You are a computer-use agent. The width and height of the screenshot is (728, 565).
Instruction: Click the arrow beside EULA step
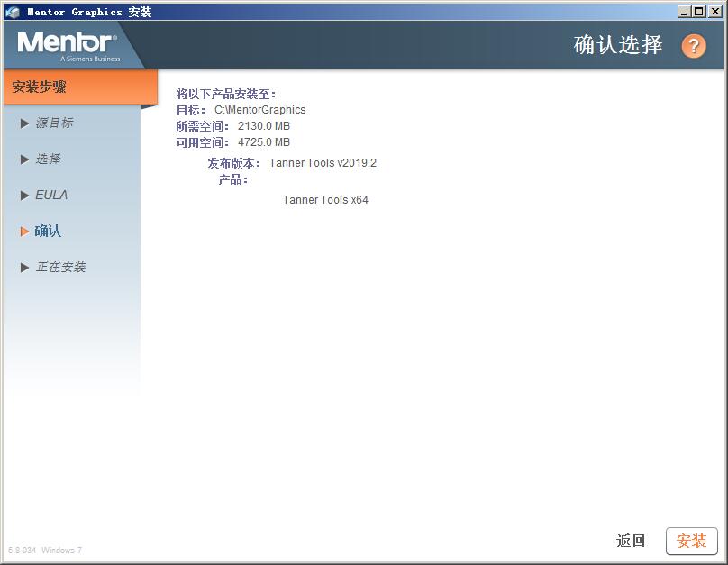tap(24, 196)
